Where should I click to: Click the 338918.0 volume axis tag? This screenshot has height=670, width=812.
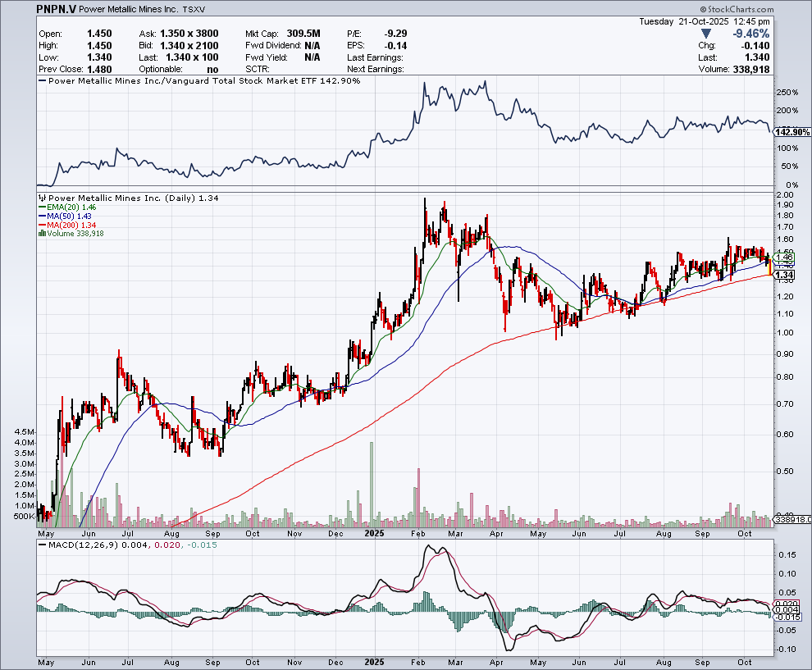[x=791, y=519]
